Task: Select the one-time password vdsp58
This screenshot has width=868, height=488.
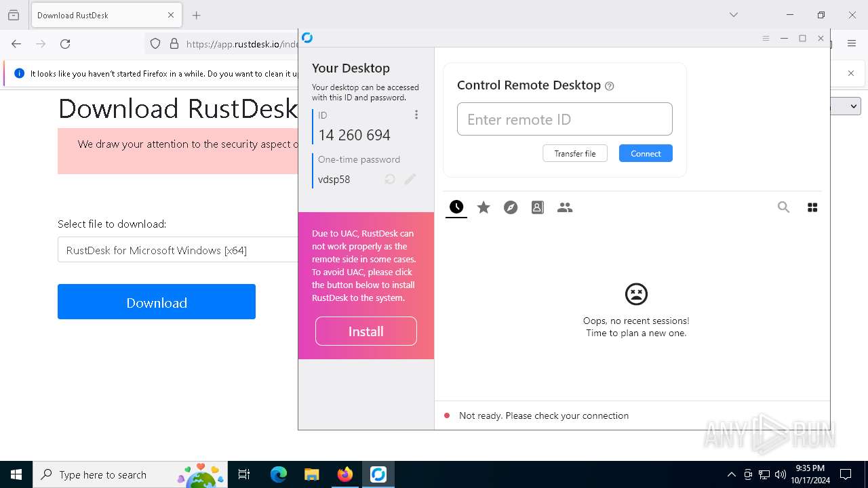Action: (x=334, y=180)
